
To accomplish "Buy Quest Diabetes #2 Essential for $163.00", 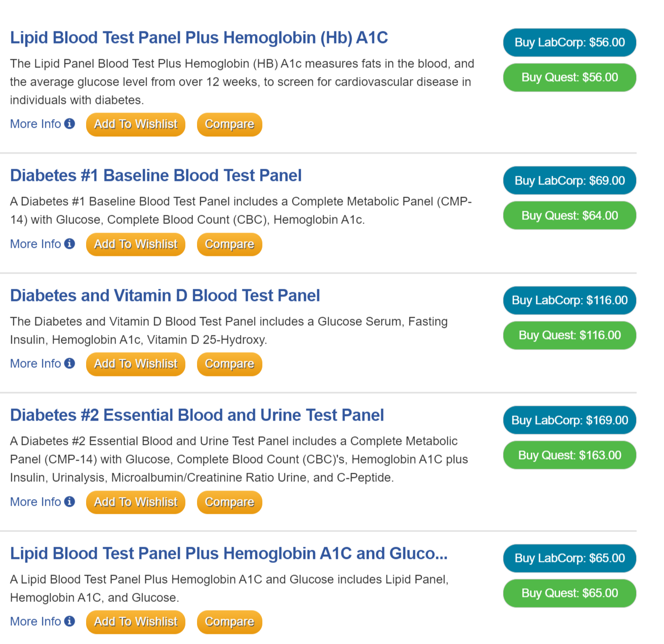I will 569,455.
